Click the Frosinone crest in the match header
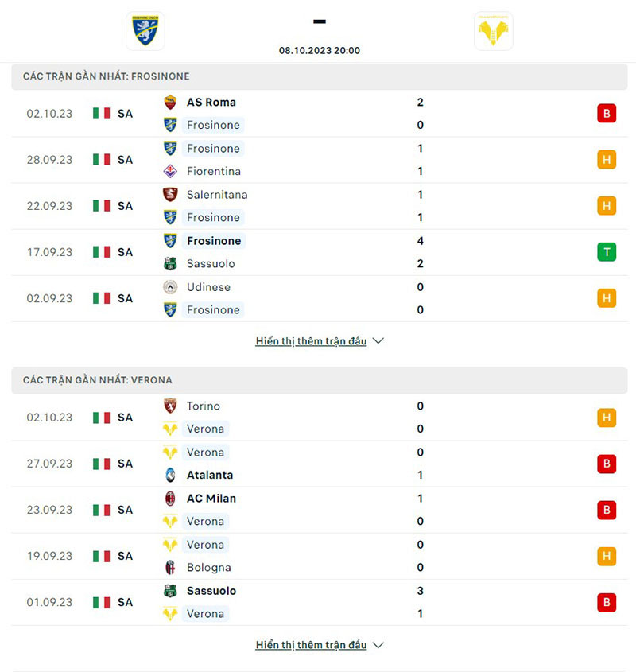This screenshot has height=672, width=636. (145, 31)
